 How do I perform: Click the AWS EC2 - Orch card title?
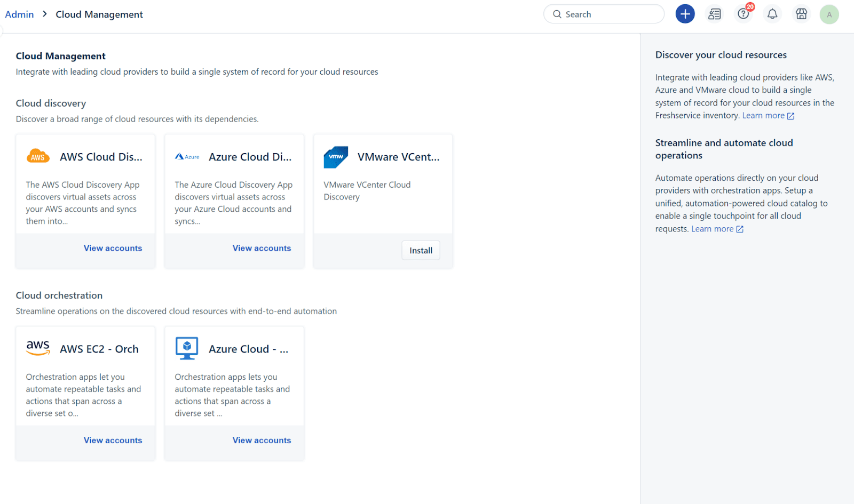[99, 349]
